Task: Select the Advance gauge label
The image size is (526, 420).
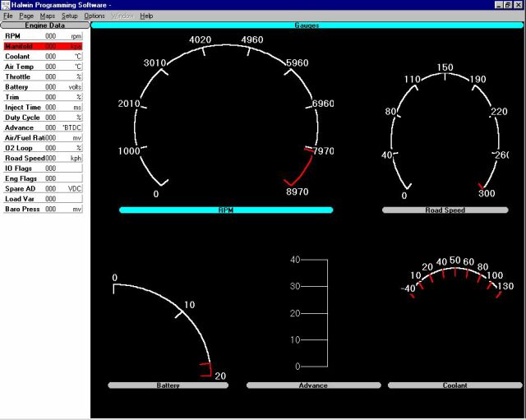Action: [311, 385]
